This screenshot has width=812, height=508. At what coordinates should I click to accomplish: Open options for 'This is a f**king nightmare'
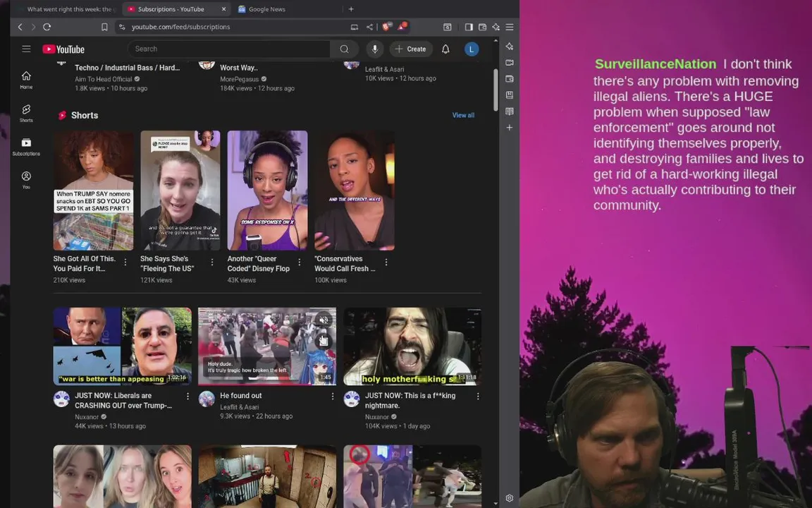tap(477, 396)
